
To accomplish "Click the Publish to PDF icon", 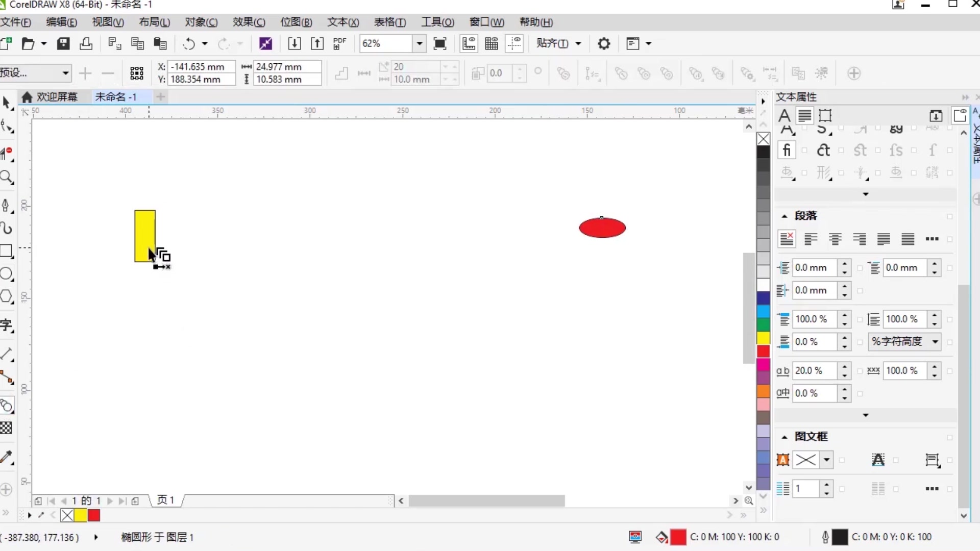I will [x=339, y=43].
